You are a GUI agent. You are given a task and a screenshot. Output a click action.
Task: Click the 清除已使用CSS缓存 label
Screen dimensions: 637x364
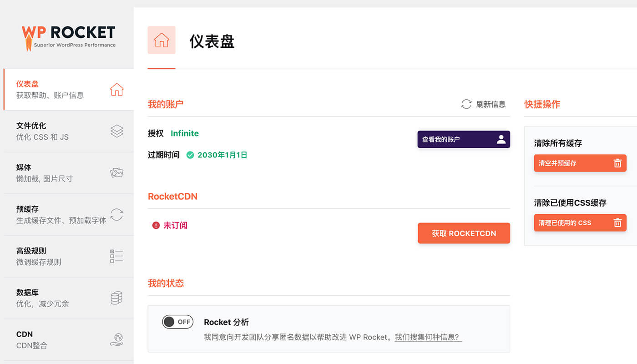tap(570, 203)
